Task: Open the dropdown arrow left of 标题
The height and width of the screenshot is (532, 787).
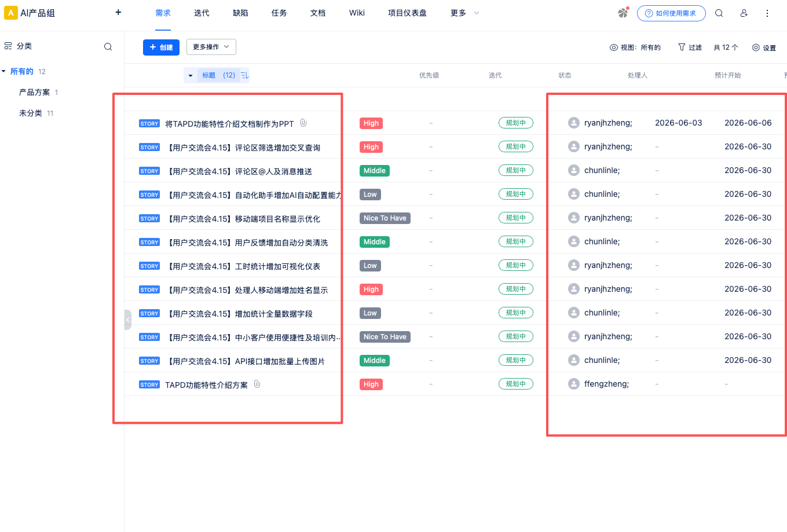Action: pyautogui.click(x=191, y=75)
